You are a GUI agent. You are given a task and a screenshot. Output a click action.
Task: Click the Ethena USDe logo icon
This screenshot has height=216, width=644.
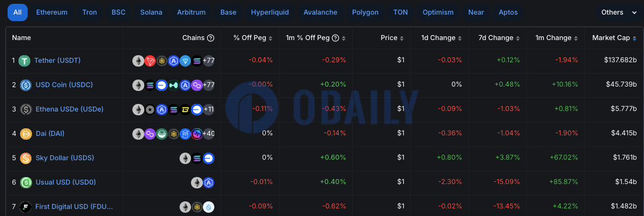26,109
